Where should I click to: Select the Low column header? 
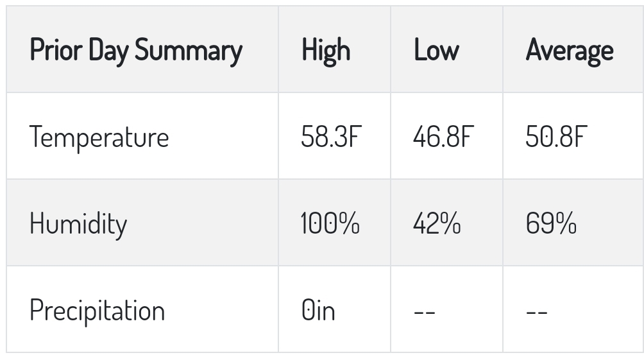pos(436,49)
